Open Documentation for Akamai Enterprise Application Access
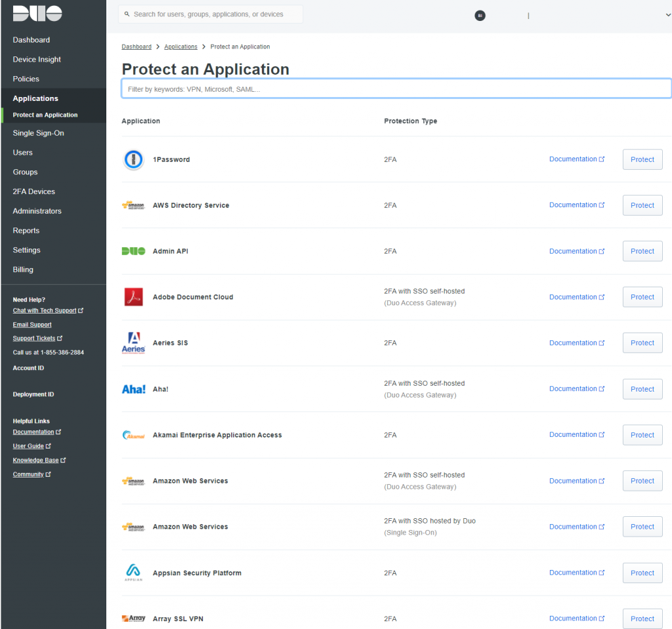The width and height of the screenshot is (672, 629). tap(577, 434)
